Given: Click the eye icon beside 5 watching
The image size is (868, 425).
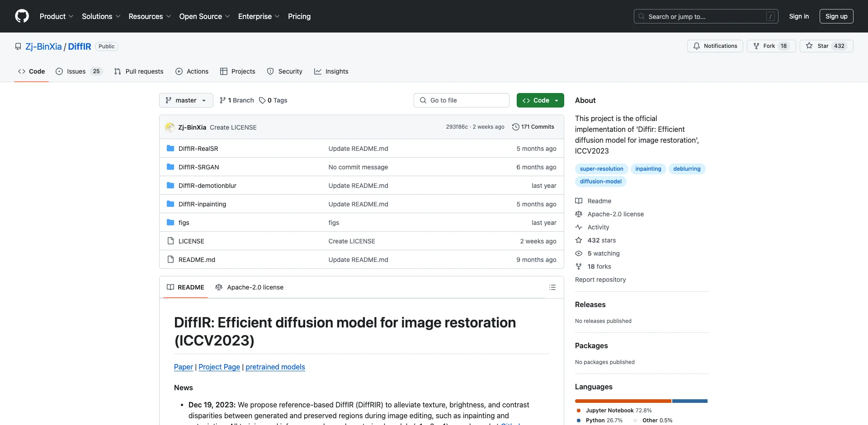Looking at the screenshot, I should point(579,253).
